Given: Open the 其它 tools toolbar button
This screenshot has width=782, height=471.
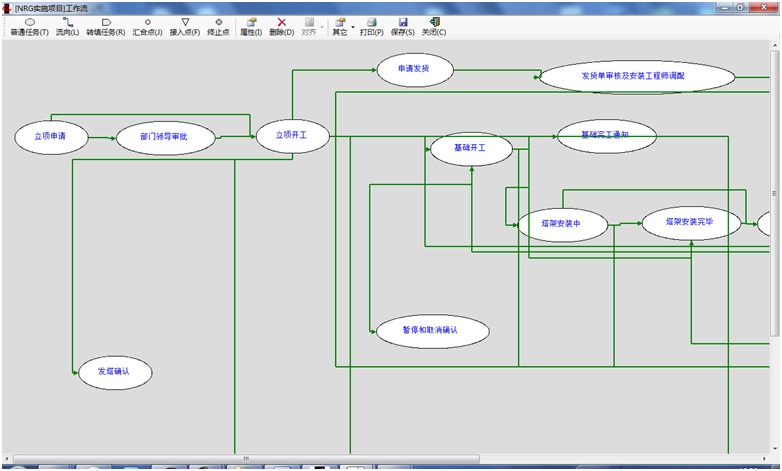Looking at the screenshot, I should 340,27.
